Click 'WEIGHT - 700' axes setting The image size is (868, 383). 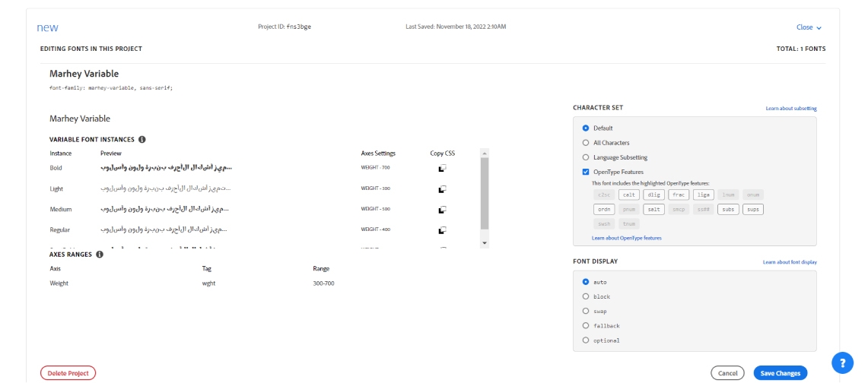tap(375, 167)
